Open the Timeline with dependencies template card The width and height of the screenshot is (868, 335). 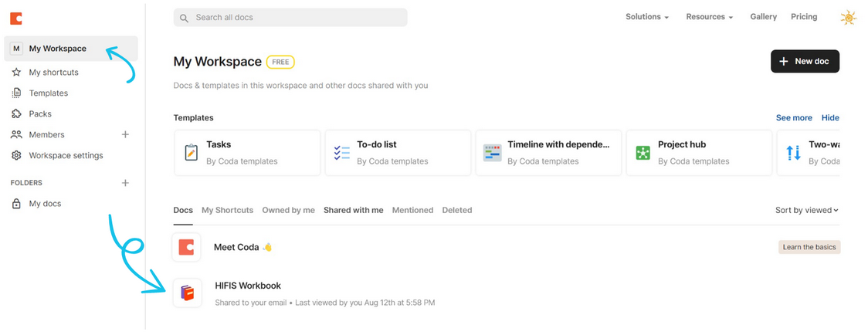(550, 153)
